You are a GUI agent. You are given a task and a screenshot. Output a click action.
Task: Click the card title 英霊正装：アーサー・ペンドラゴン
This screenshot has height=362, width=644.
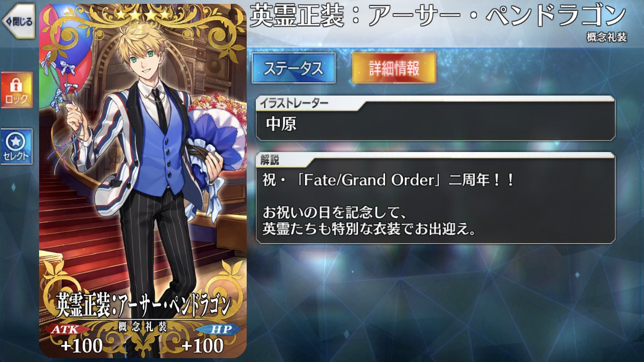[x=438, y=17]
